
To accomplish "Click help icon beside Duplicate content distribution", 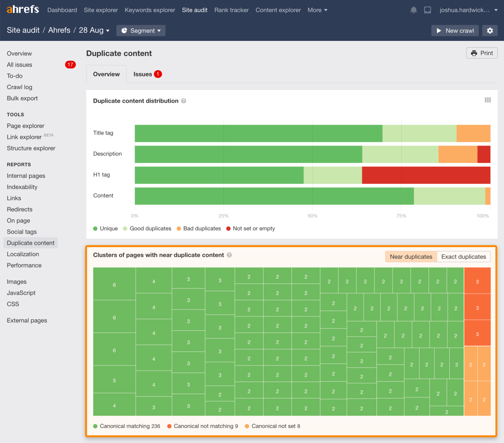I will pyautogui.click(x=183, y=101).
